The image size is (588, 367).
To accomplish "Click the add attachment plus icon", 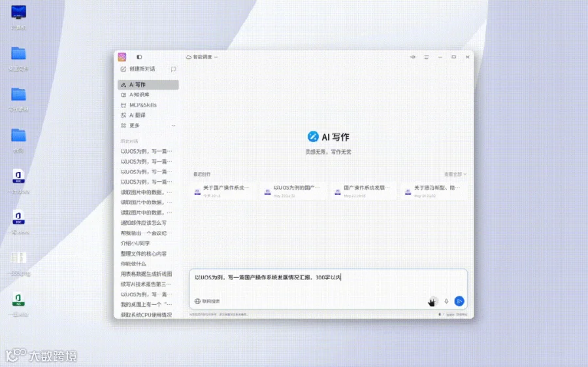I will [x=433, y=302].
